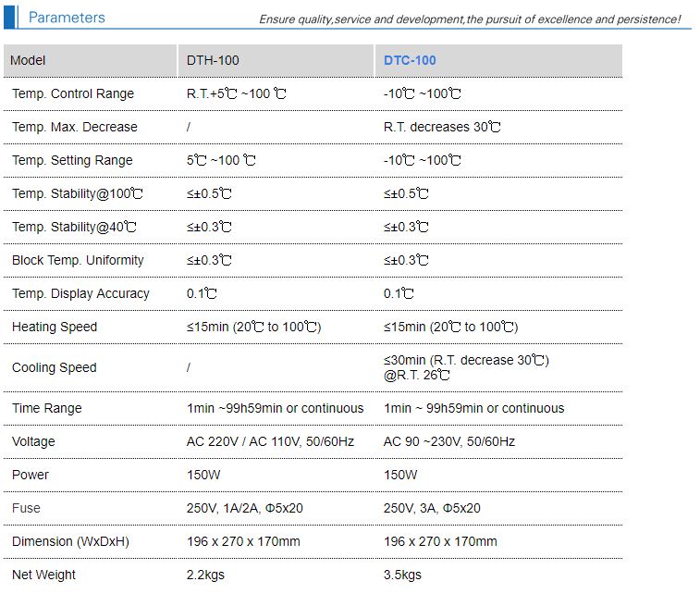700x594 pixels.
Task: Click the Heating Speed row label
Action: 55,327
